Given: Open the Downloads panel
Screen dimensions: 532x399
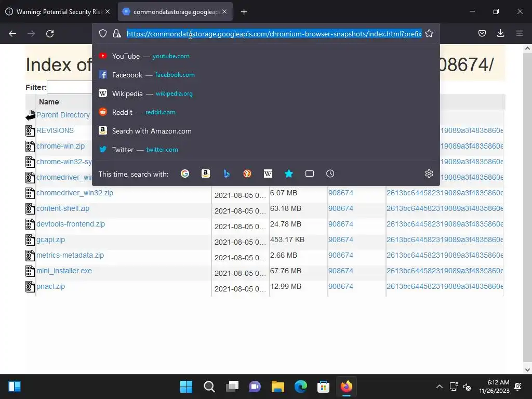Looking at the screenshot, I should pos(500,33).
